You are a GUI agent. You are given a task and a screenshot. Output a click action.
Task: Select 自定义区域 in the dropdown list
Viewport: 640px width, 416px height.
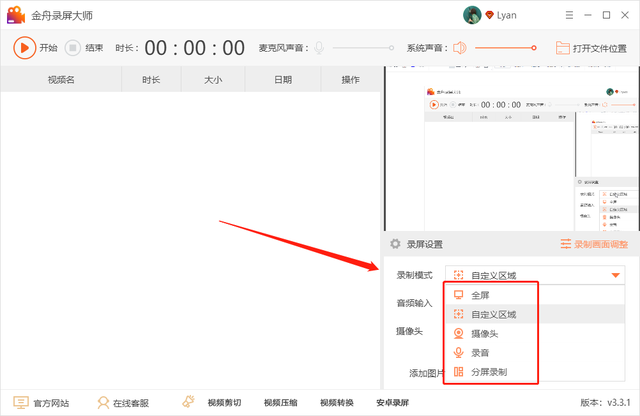(x=535, y=314)
